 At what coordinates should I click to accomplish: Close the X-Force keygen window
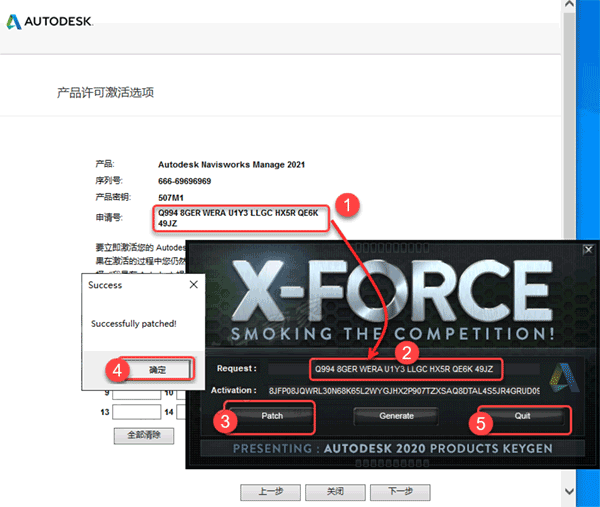pyautogui.click(x=588, y=250)
